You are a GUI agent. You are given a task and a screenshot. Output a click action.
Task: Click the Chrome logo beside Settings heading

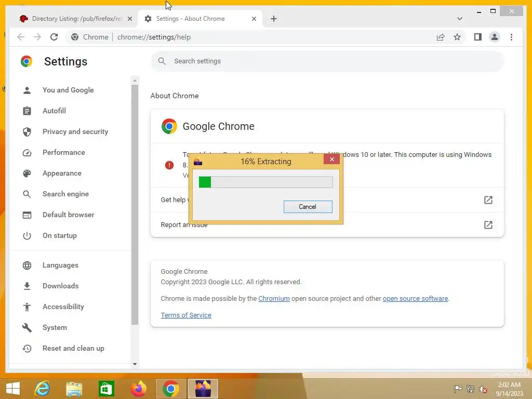pos(26,61)
